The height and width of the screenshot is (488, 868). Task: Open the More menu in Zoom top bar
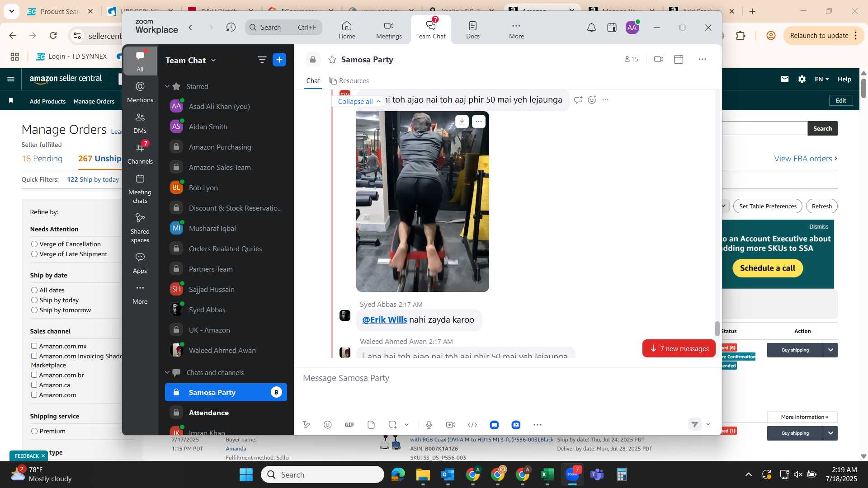click(x=516, y=30)
